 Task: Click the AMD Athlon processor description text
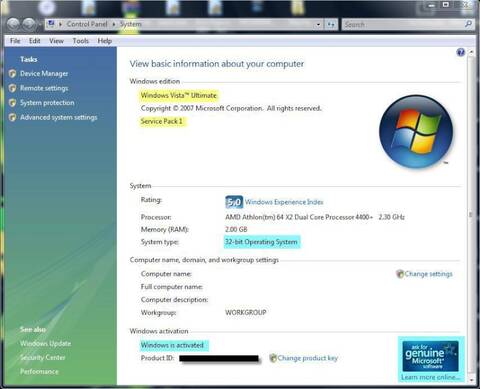(x=315, y=217)
